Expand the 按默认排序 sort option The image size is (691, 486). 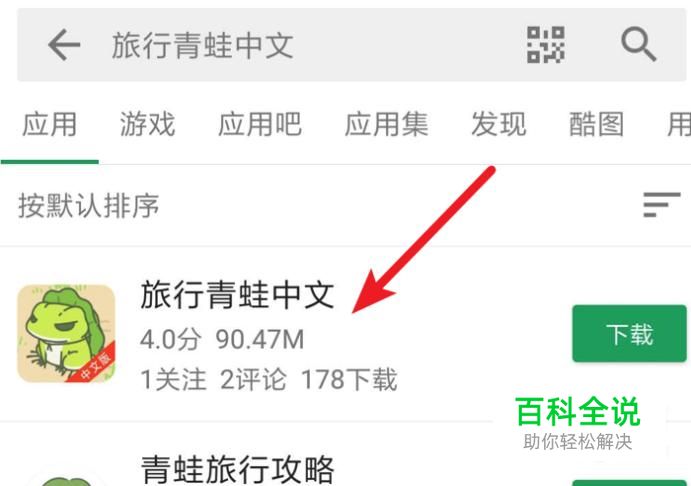click(89, 205)
